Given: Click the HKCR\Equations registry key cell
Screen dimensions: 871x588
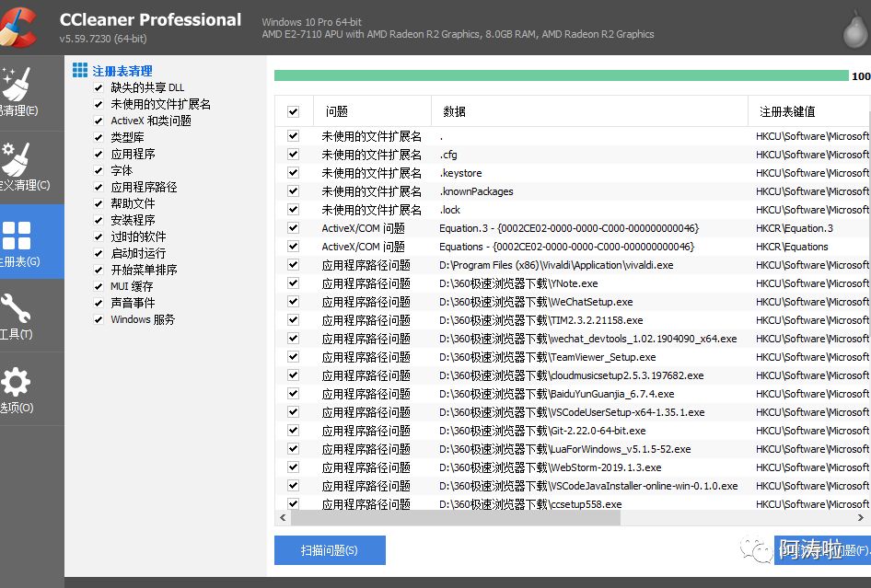Looking at the screenshot, I should 792,247.
